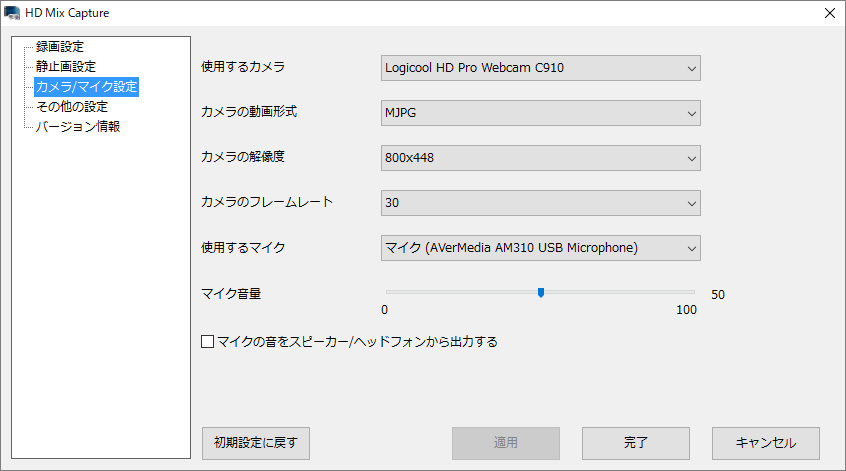Go to その他の設定 section
This screenshot has height=471, width=846.
(x=71, y=107)
